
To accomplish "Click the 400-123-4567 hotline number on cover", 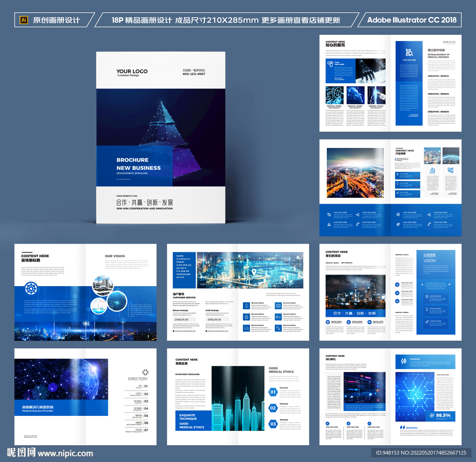I will (194, 74).
